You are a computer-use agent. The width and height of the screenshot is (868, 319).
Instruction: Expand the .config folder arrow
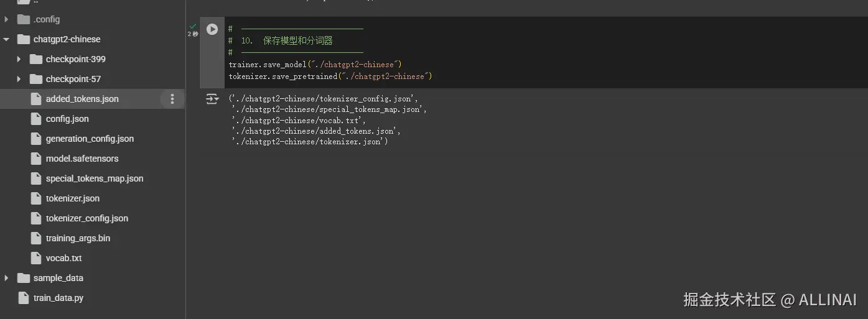pos(6,19)
